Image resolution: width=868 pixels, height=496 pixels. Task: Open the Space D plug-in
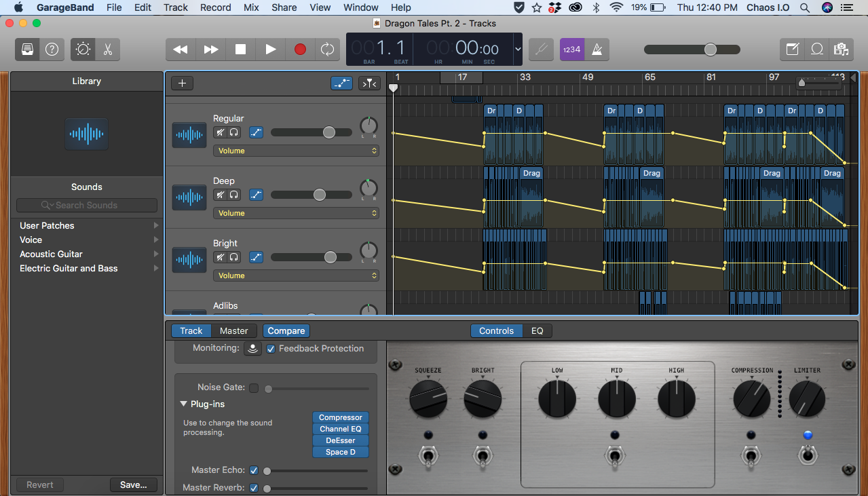pos(341,452)
